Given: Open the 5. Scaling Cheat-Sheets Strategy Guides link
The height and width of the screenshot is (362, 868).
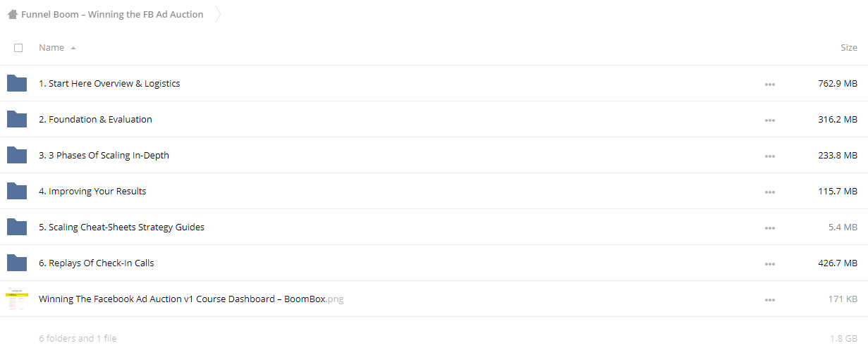Looking at the screenshot, I should tap(121, 227).
